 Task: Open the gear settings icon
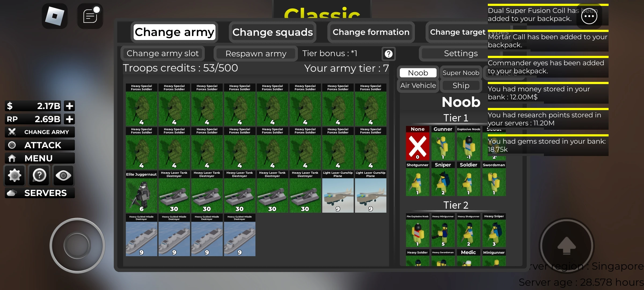pyautogui.click(x=15, y=175)
